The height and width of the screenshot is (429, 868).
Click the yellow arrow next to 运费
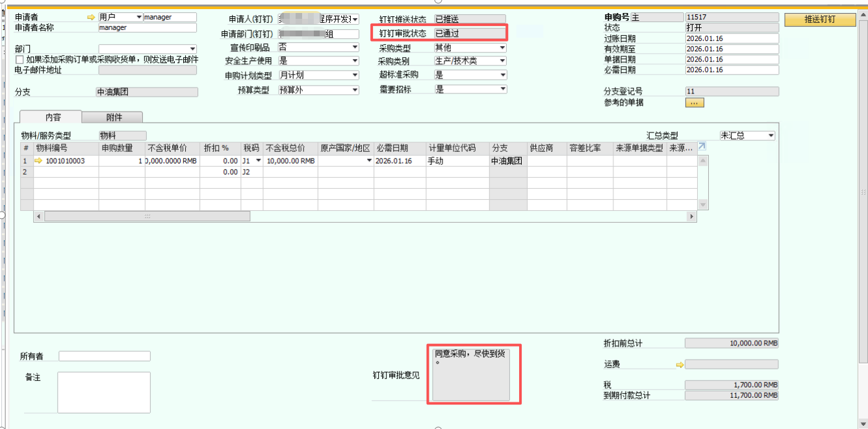point(680,365)
